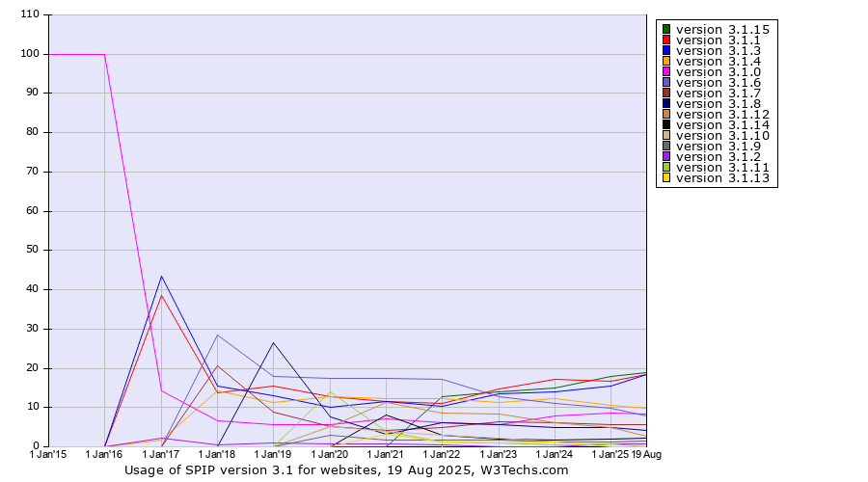Click the purple swatch for version 3.1.2
The height and width of the screenshot is (482, 868).
tap(666, 156)
